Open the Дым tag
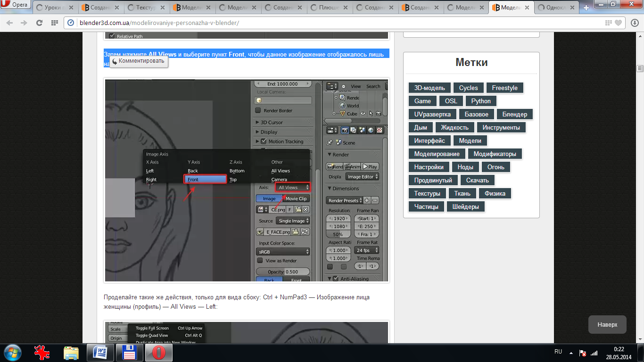Screen dimensions: 644x362 point(421,127)
